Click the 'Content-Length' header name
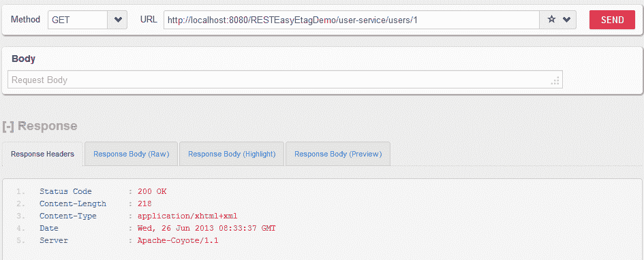Image resolution: width=644 pixels, height=260 pixels. click(x=73, y=204)
